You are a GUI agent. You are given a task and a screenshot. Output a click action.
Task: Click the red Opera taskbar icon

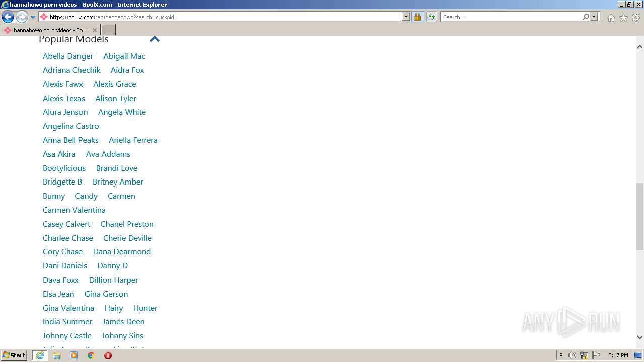pyautogui.click(x=108, y=355)
